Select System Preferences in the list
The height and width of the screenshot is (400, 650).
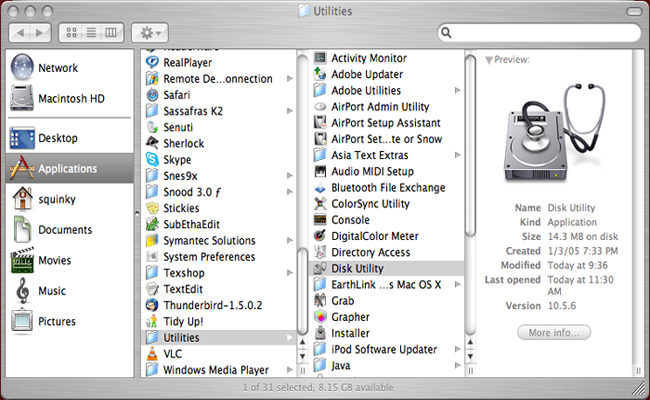219,257
